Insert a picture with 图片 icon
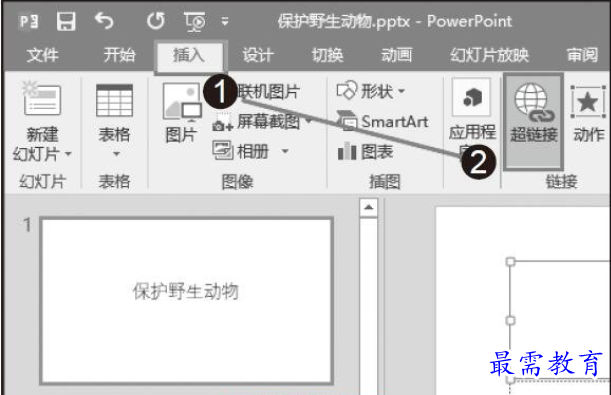The width and height of the screenshot is (611, 395). (x=182, y=101)
